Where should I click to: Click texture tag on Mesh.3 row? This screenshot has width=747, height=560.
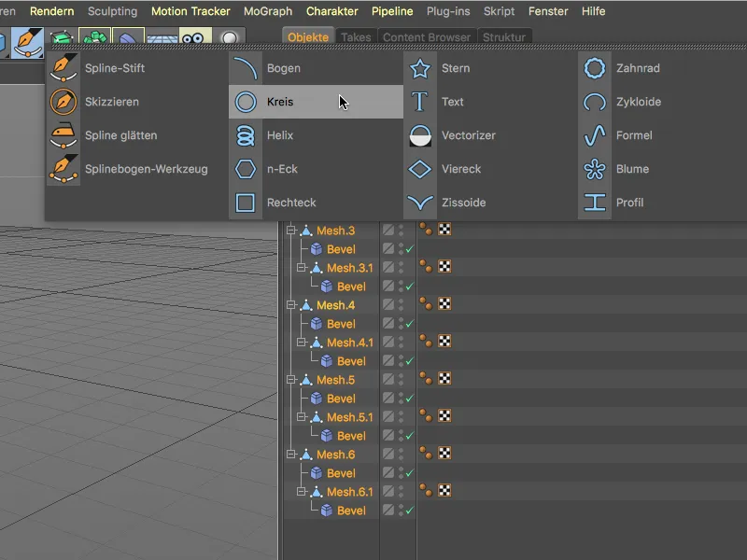pyautogui.click(x=444, y=230)
